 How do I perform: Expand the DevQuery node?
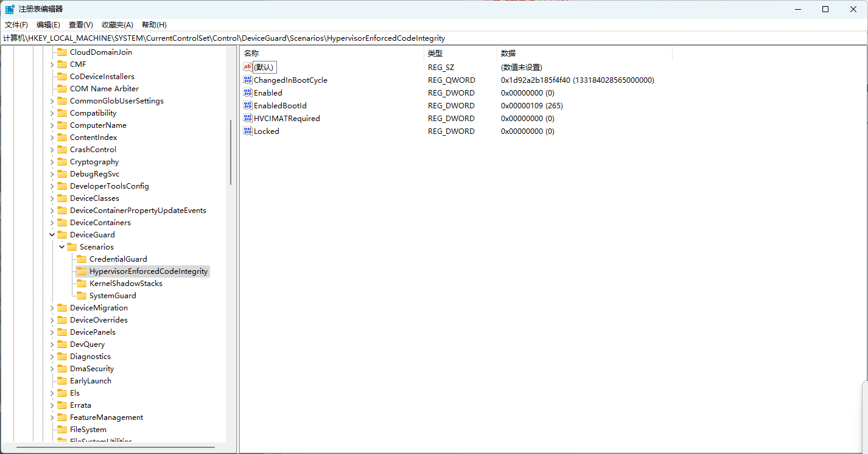pos(52,344)
